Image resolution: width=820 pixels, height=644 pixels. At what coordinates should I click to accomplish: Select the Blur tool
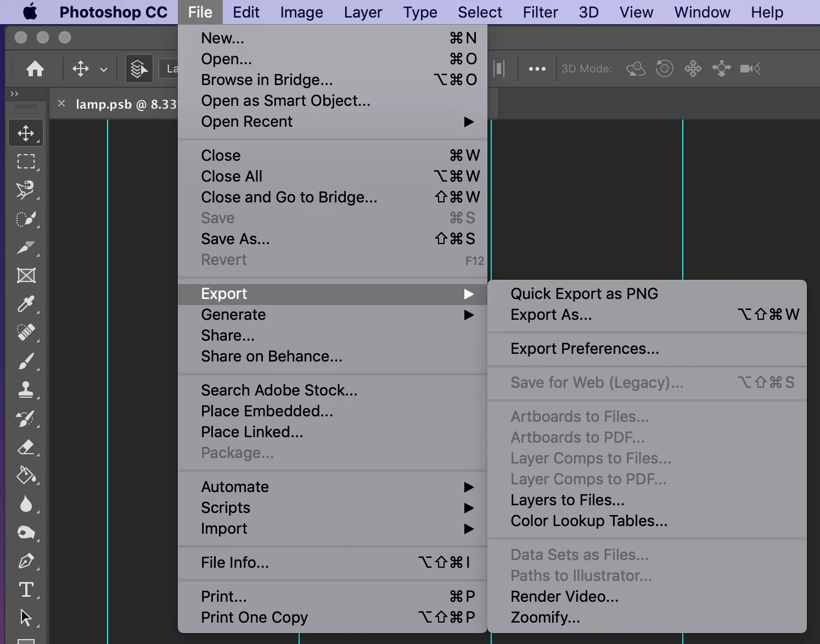(26, 504)
